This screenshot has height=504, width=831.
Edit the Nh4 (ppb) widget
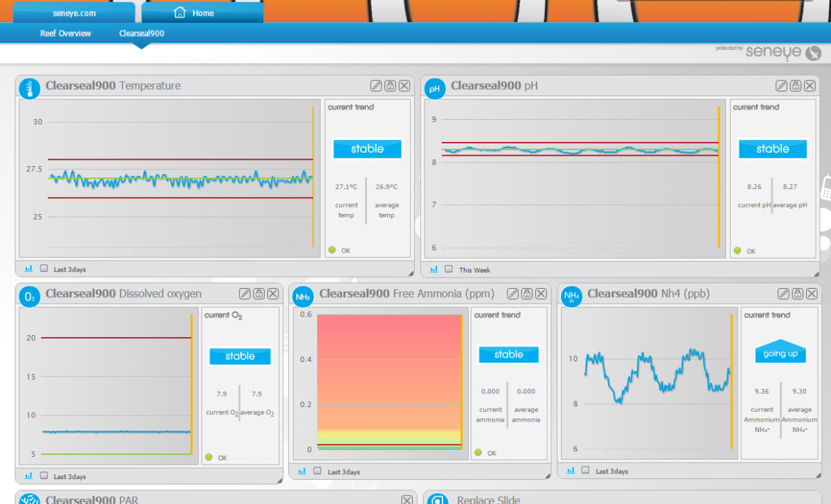point(783,294)
